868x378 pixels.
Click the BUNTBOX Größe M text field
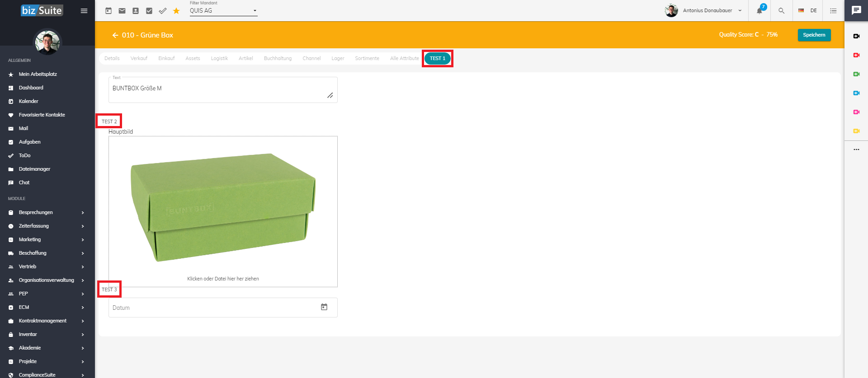pyautogui.click(x=223, y=90)
